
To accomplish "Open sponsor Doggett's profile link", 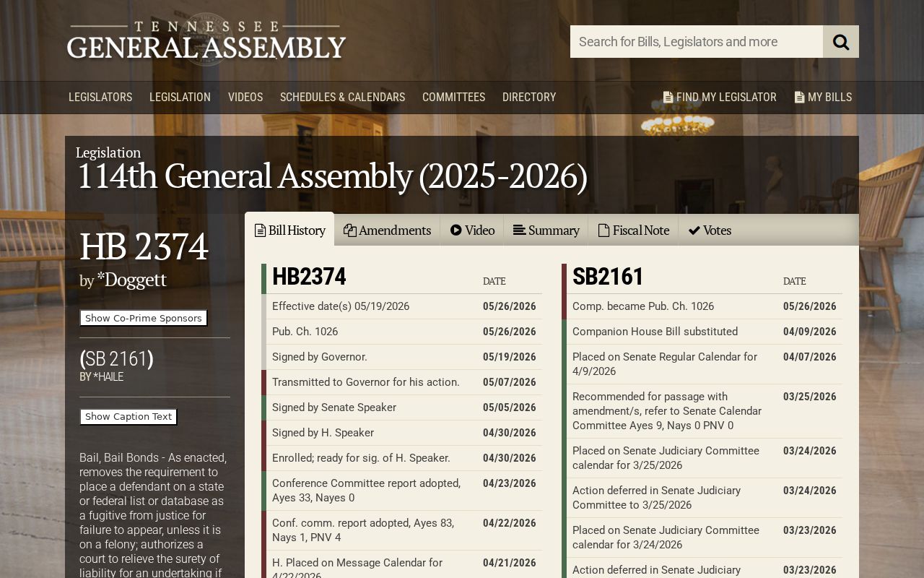I will pyautogui.click(x=131, y=280).
